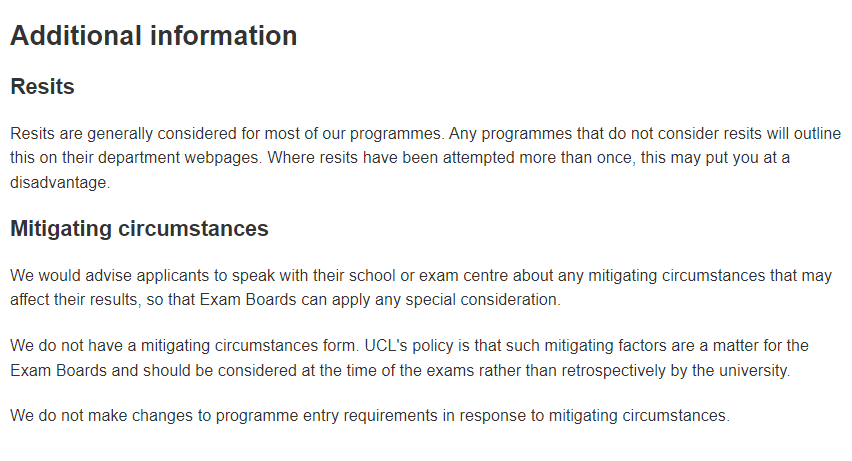Click the "Resits" subheading
This screenshot has width=852, height=461.
pos(42,87)
